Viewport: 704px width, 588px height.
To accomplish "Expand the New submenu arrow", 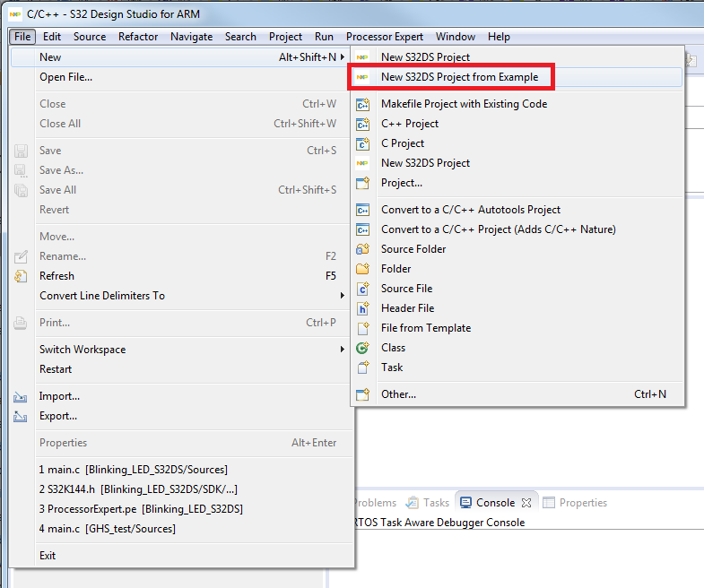I will (342, 57).
